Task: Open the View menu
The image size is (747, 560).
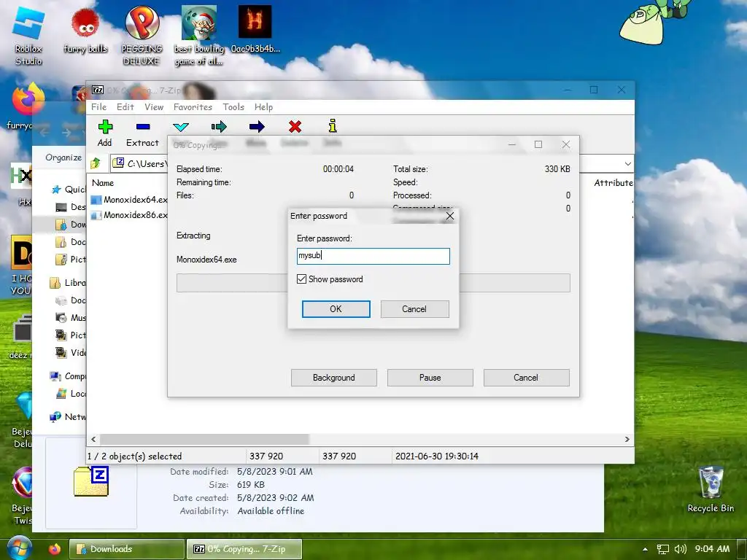Action: coord(154,107)
